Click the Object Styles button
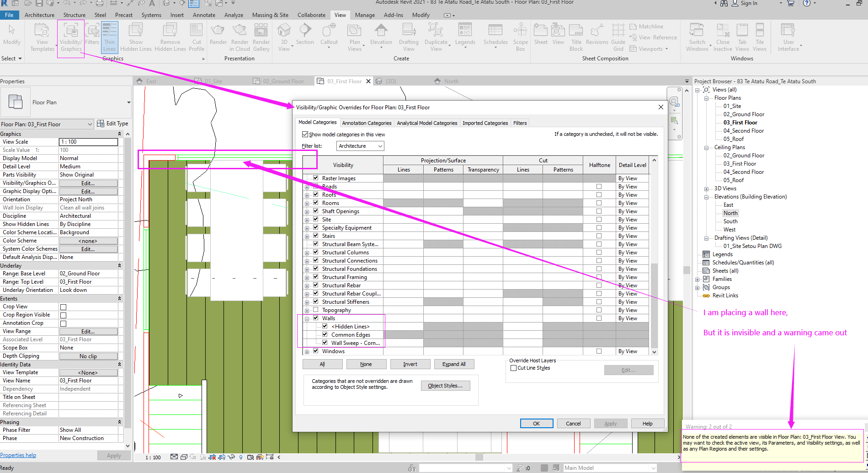 click(445, 386)
